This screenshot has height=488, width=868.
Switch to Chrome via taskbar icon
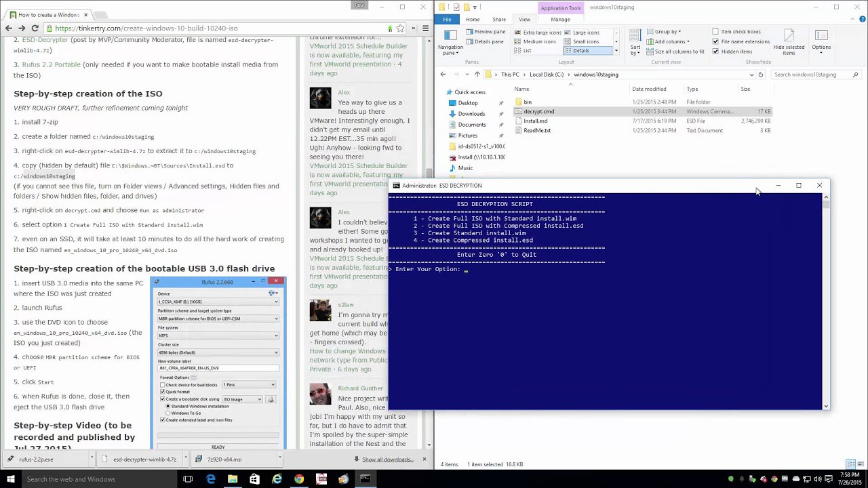(x=299, y=479)
